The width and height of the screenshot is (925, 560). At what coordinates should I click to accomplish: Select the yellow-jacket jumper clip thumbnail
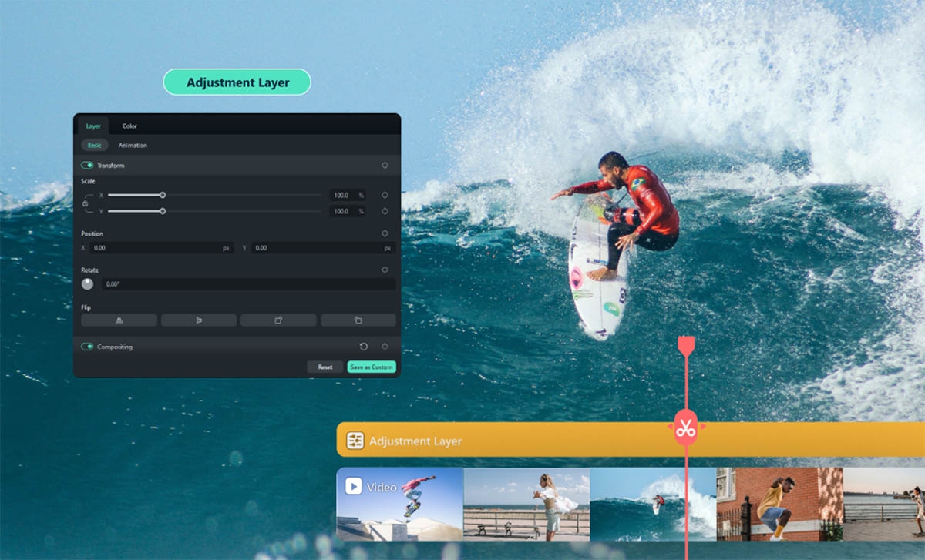pyautogui.click(x=779, y=504)
